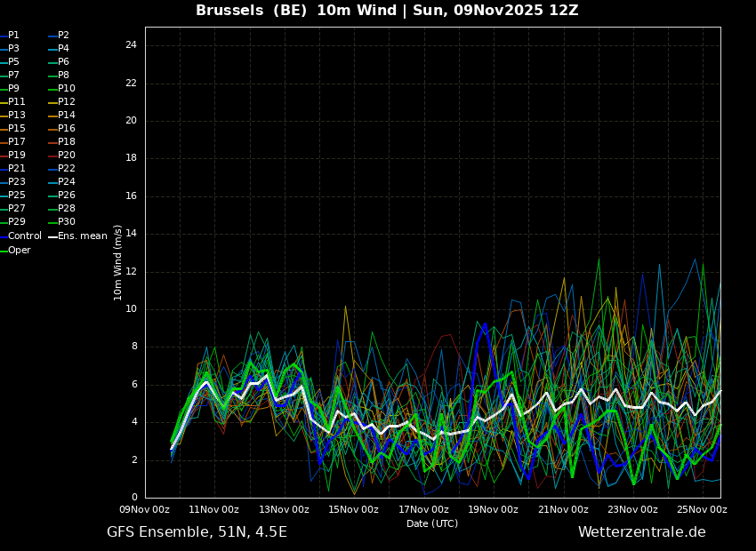Click the P20 legend label
Viewport: 756px width, 551px height.
62,156
